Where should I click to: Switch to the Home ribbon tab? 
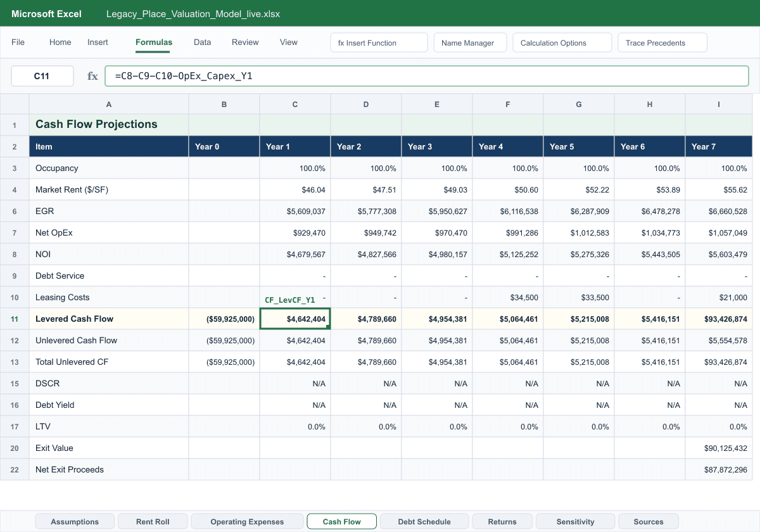(x=60, y=42)
